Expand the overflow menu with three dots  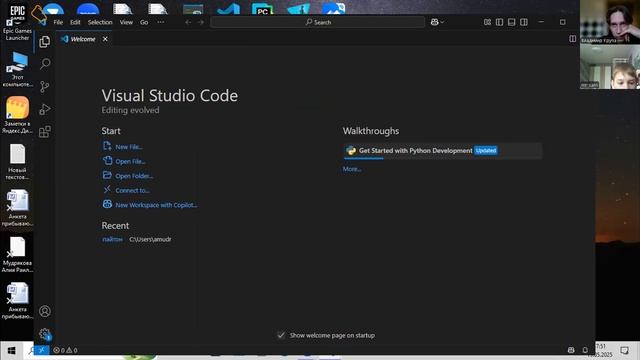pyautogui.click(x=161, y=22)
